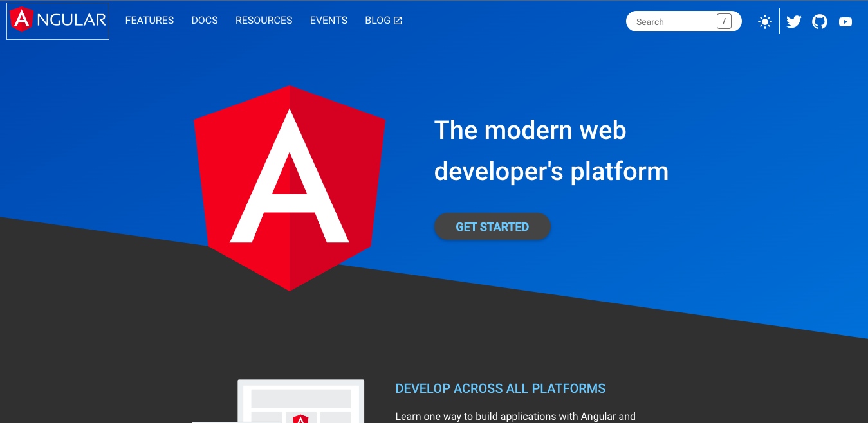Screen dimensions: 868x423
Task: Click the modern web developer's platform headline
Action: coord(551,150)
